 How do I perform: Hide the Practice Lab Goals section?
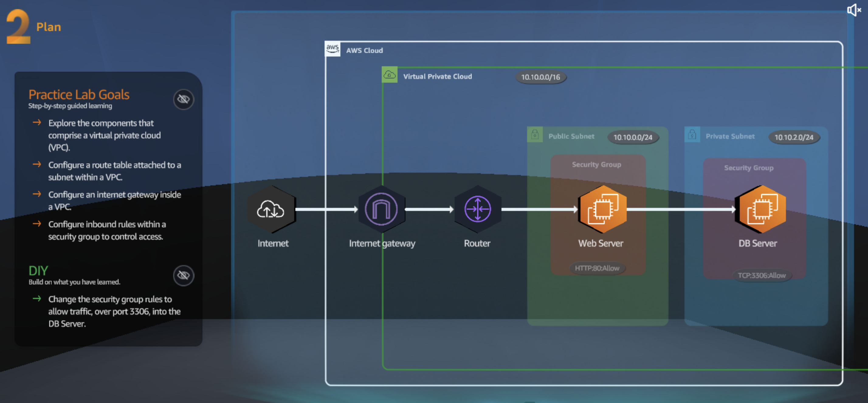[x=184, y=99]
